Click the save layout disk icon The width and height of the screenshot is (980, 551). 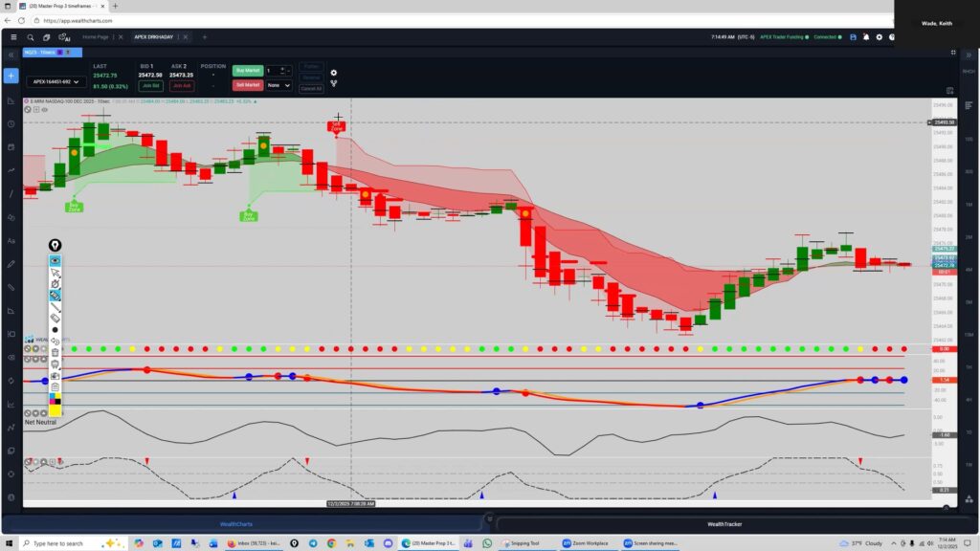[852, 37]
